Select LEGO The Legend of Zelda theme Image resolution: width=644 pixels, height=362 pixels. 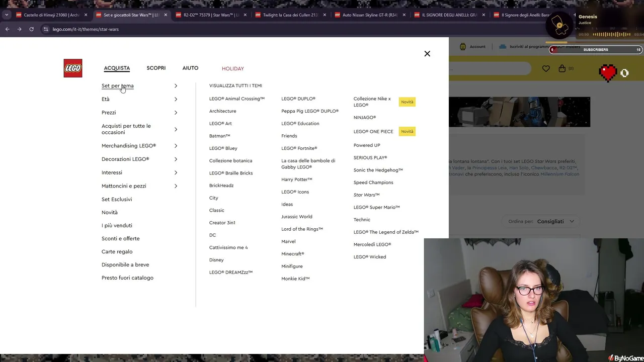pos(386,232)
